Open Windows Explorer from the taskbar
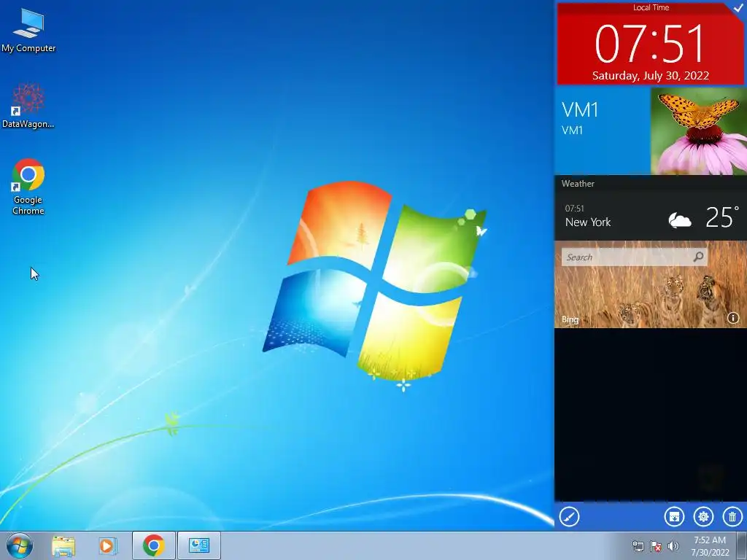 tap(63, 545)
